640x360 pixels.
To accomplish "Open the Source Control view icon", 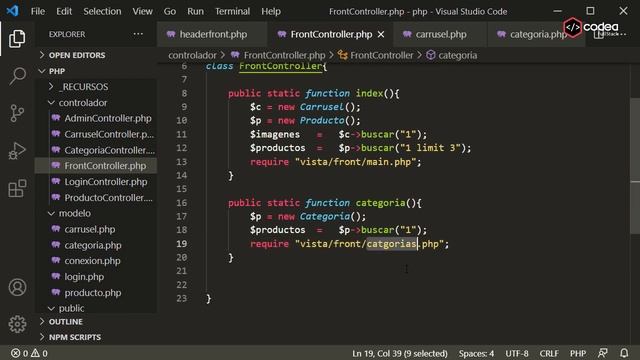I will tap(17, 113).
